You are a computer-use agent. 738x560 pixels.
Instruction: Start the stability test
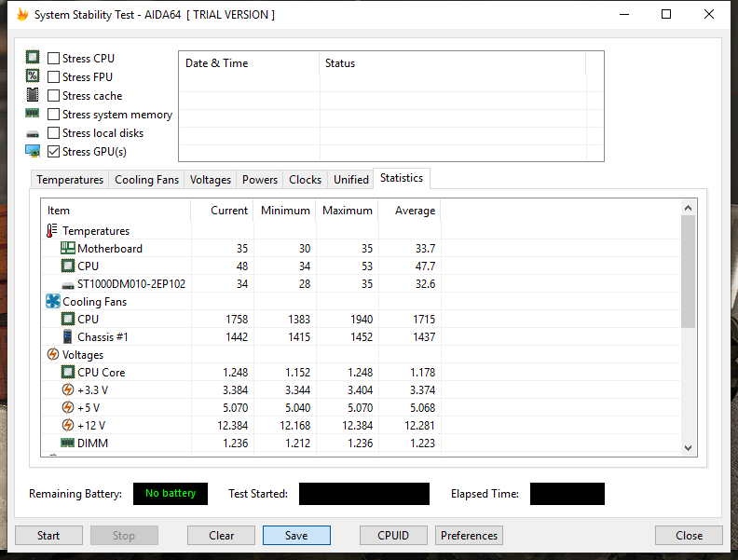click(x=48, y=536)
